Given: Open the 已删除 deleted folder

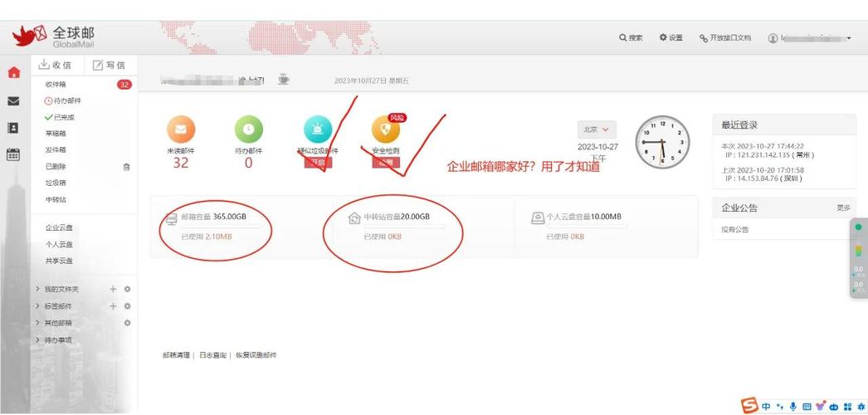Looking at the screenshot, I should (x=56, y=167).
